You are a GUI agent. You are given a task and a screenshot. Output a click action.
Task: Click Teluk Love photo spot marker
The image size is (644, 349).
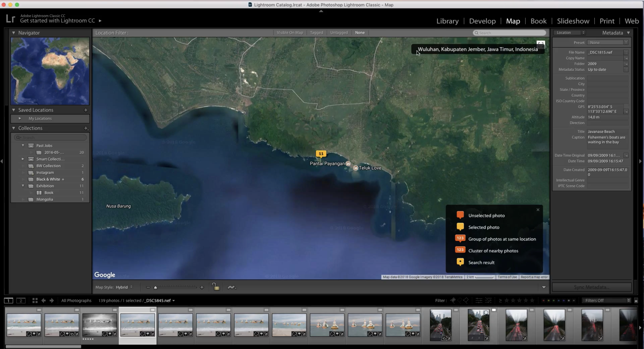(356, 168)
